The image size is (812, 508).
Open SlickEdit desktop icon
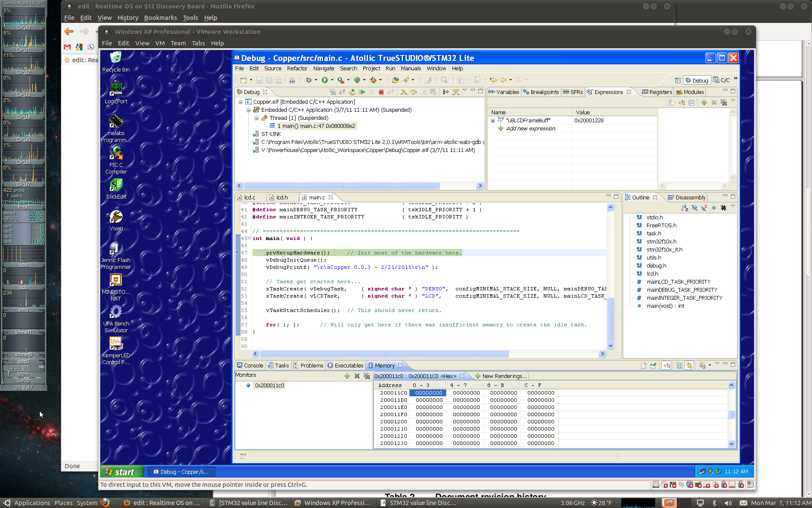point(116,189)
